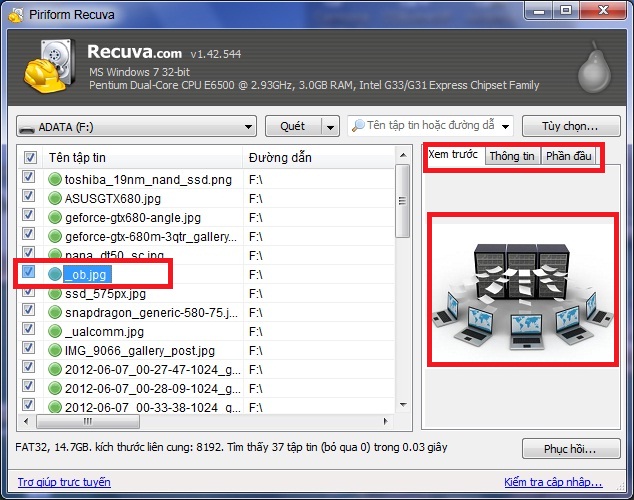Click the ADATA drive icon in the drive selector
This screenshot has height=500, width=634.
click(27, 129)
